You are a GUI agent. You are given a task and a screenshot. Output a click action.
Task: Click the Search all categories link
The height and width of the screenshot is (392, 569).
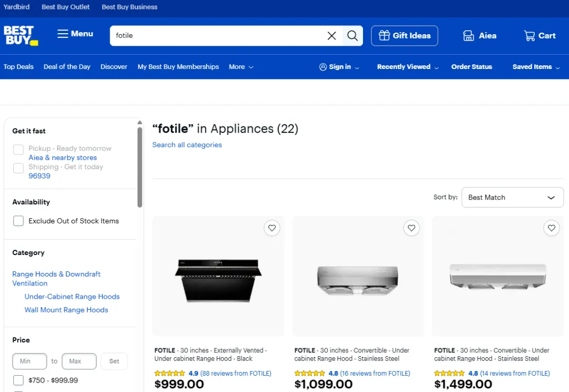click(187, 145)
